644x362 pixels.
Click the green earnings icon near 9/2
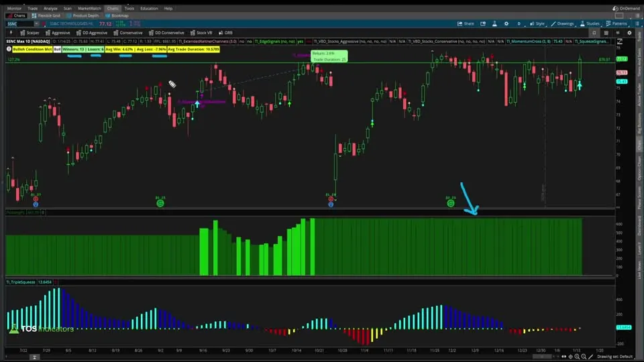point(160,202)
